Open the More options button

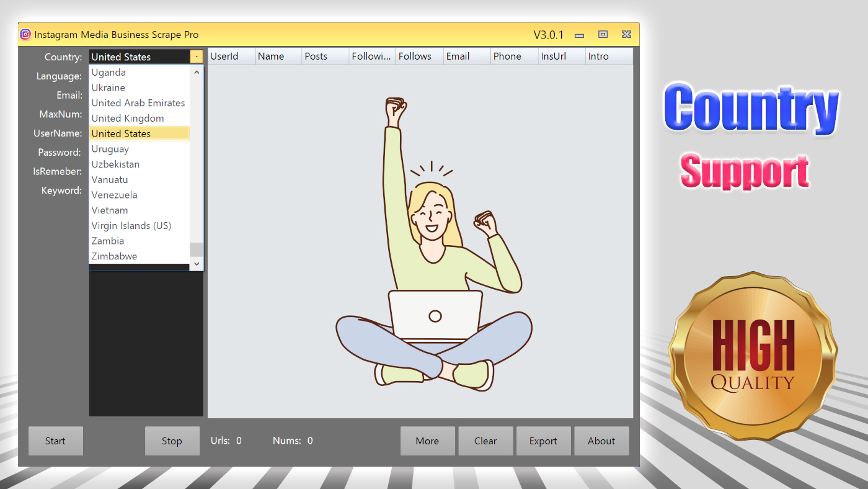(x=427, y=441)
